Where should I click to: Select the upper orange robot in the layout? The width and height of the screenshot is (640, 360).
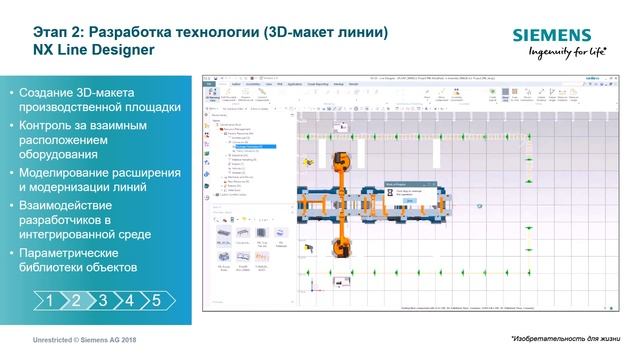342,161
